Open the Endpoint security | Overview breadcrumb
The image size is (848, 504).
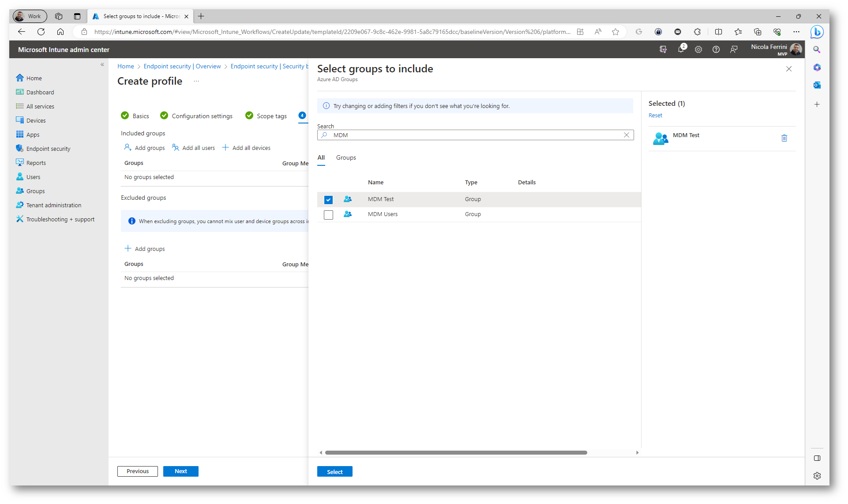182,66
